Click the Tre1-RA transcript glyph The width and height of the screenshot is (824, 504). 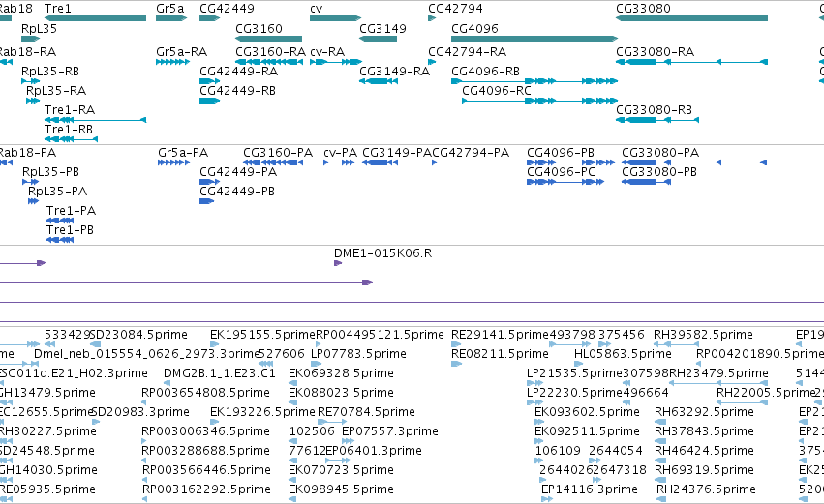click(95, 120)
